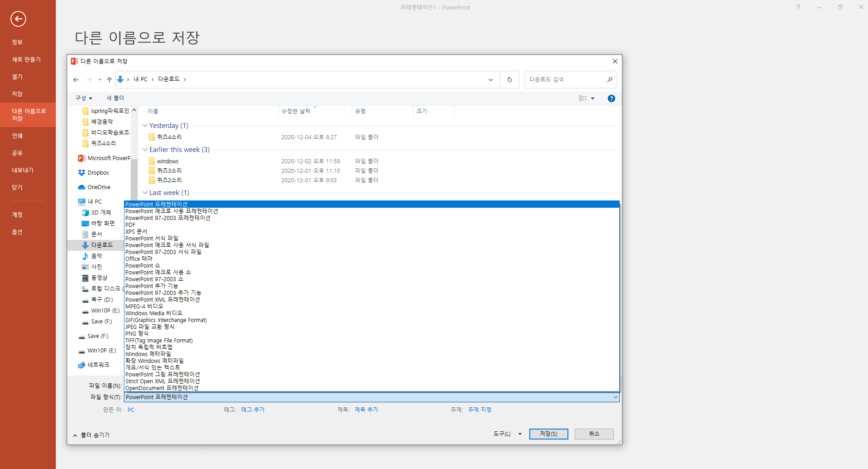Choose MPEG-4 비디오 format
Viewport: 868px width, 469px height.
coord(371,307)
